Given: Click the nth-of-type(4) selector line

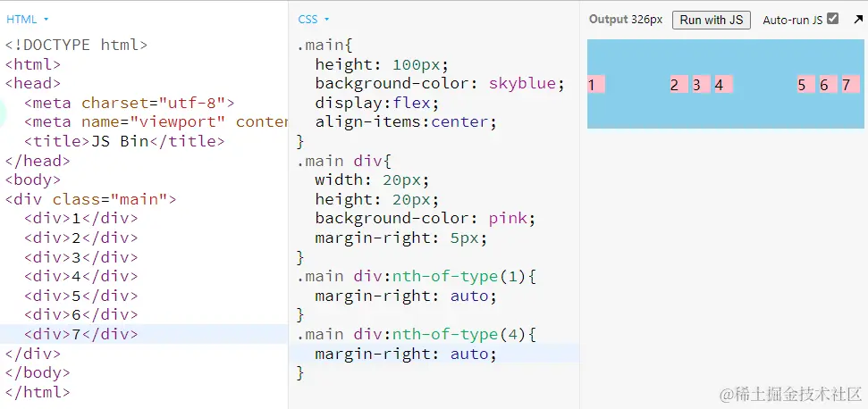Looking at the screenshot, I should click(x=417, y=334).
